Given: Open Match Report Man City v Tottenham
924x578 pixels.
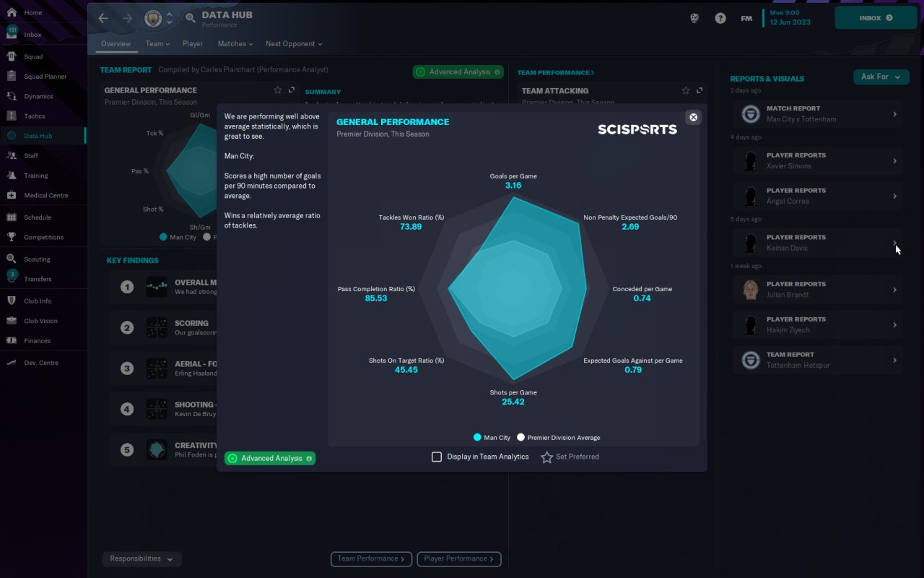Looking at the screenshot, I should pos(818,114).
